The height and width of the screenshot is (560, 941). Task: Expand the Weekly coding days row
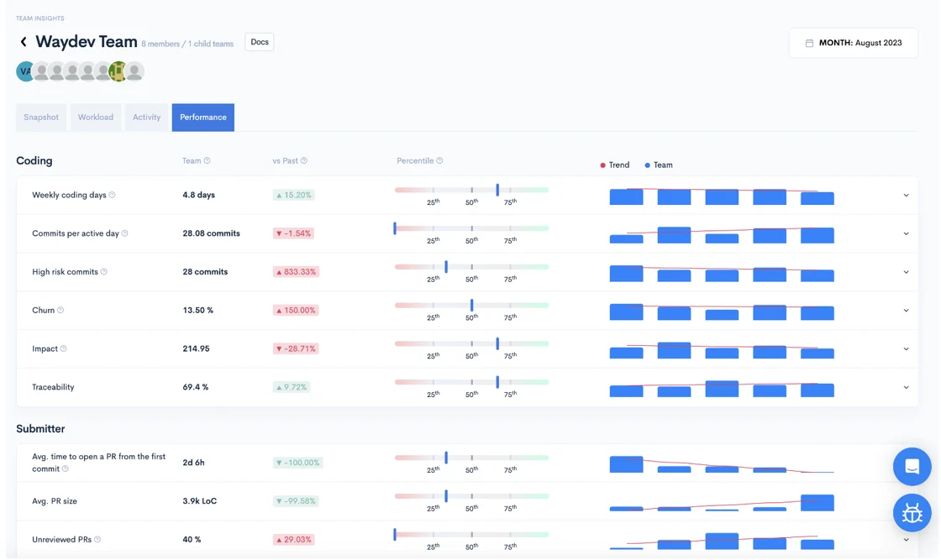[907, 196]
